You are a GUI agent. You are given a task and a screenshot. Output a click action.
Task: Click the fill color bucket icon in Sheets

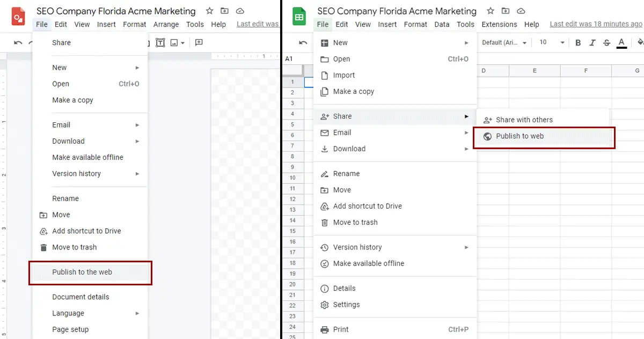pyautogui.click(x=640, y=43)
